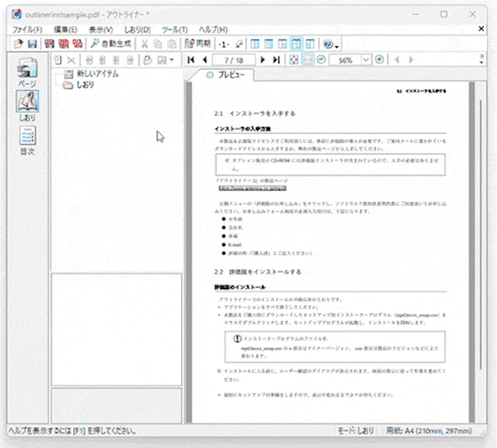497x448 pixels.
Task: Click the zoom in plus button
Action: 379,60
